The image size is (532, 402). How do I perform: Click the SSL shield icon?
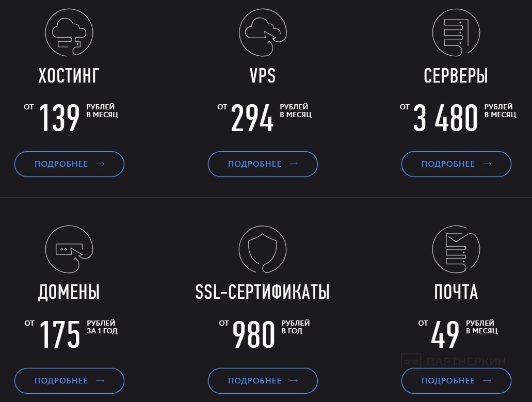pyautogui.click(x=263, y=250)
